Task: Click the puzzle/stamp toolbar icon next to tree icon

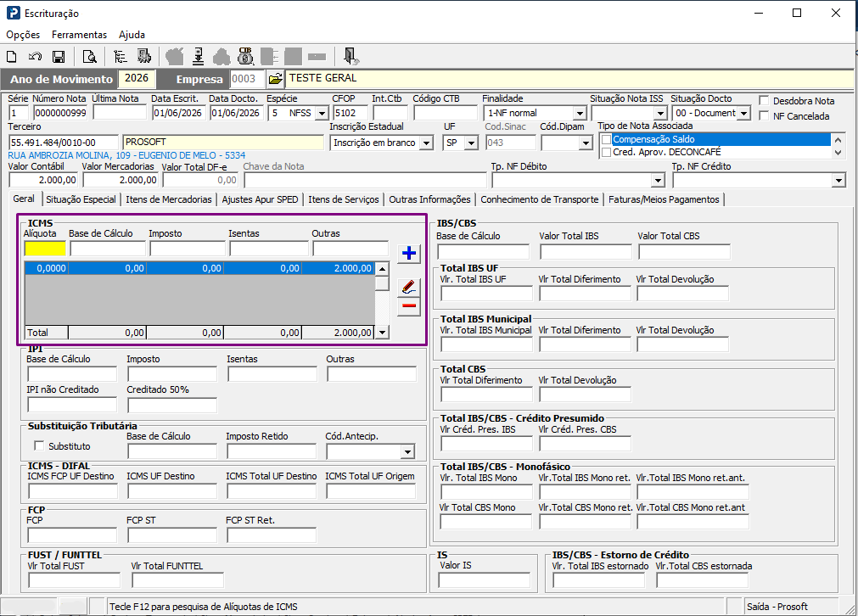Action: (x=144, y=56)
